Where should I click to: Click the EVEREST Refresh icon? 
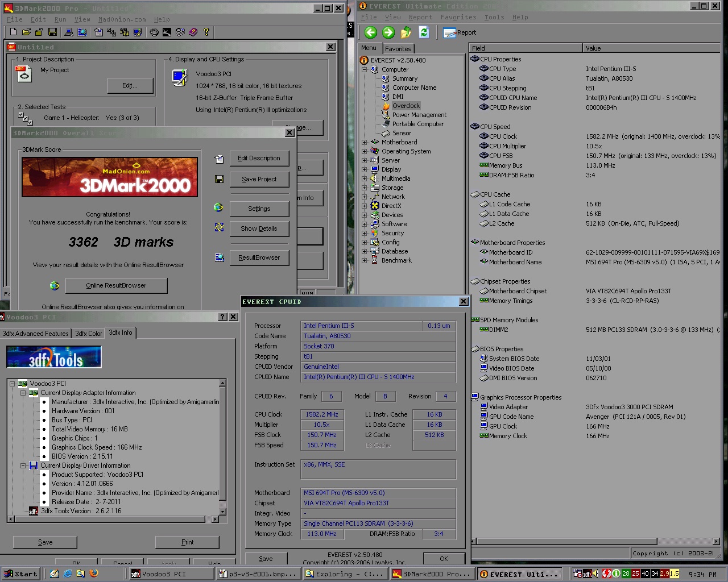pos(424,32)
